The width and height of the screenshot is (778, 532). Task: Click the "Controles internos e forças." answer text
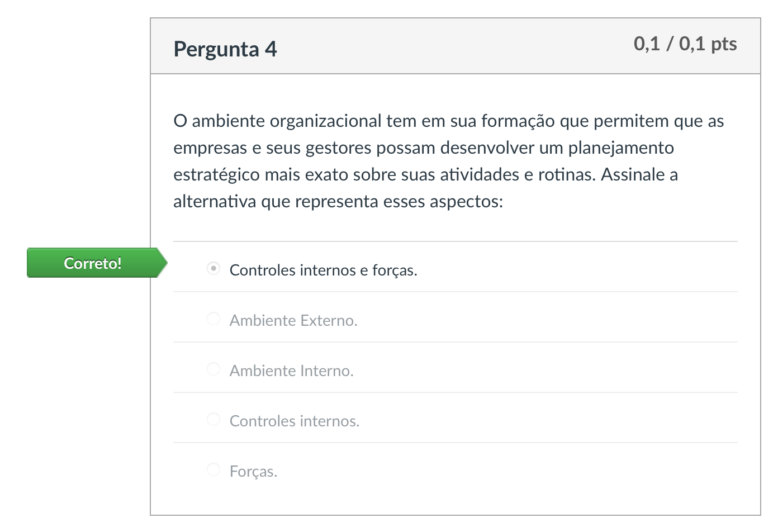click(323, 270)
